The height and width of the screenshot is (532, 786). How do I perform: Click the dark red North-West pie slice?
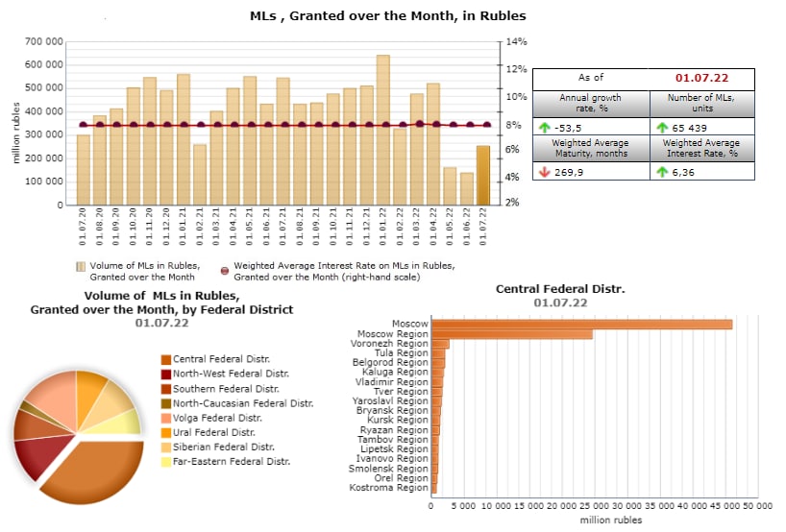37,455
